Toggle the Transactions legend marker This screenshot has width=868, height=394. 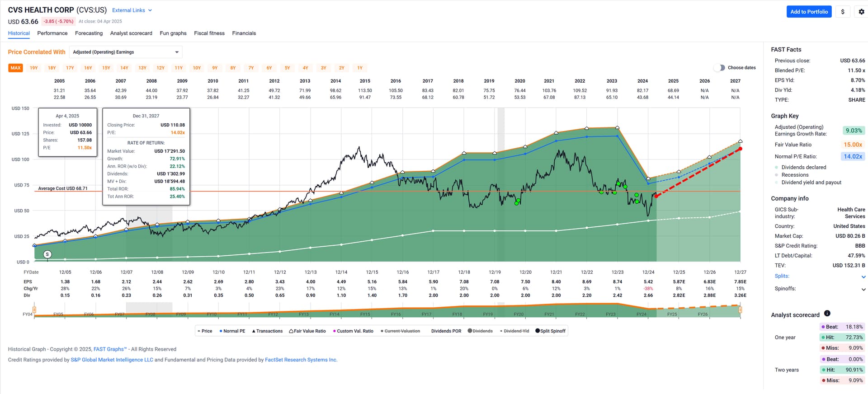tap(267, 331)
